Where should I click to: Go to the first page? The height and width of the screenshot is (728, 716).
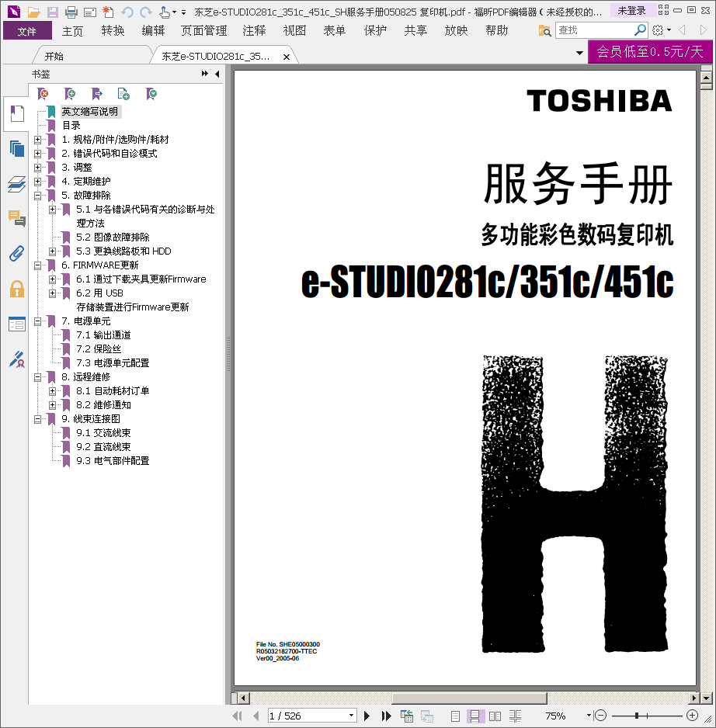237,716
